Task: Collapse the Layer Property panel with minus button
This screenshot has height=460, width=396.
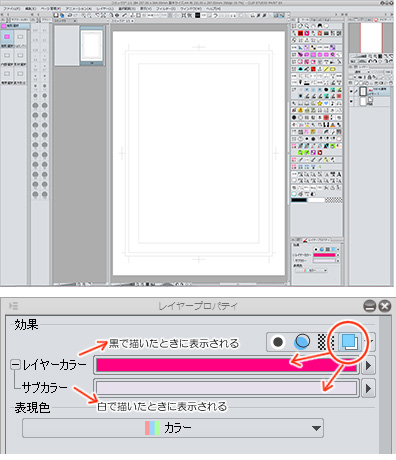Action: point(369,306)
